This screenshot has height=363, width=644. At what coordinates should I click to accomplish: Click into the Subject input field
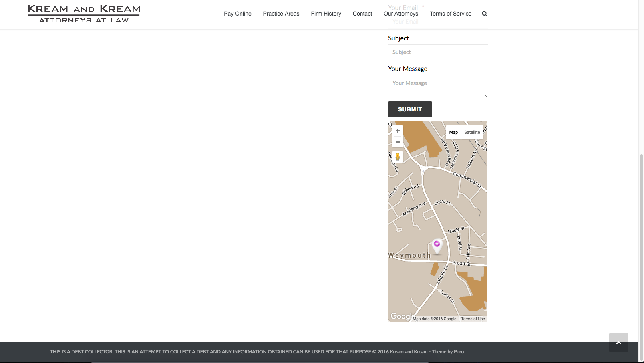[x=438, y=52]
